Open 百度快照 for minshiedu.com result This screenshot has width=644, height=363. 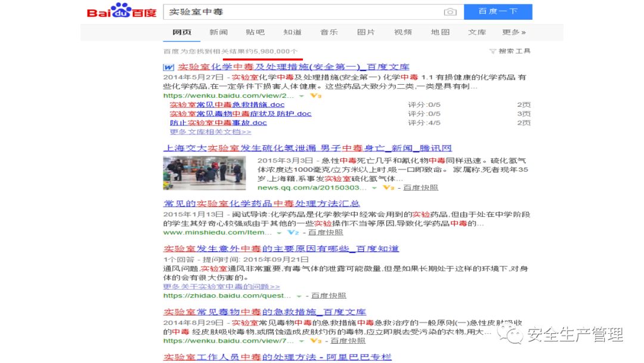click(326, 232)
